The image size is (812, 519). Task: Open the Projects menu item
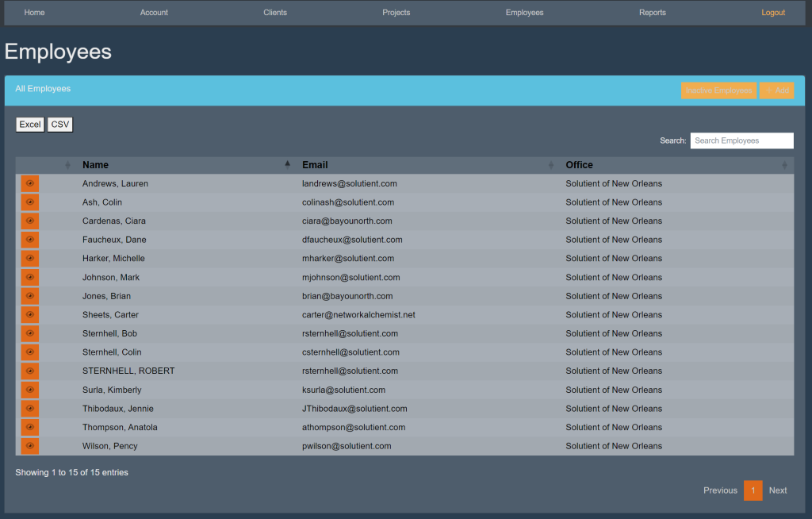(396, 13)
